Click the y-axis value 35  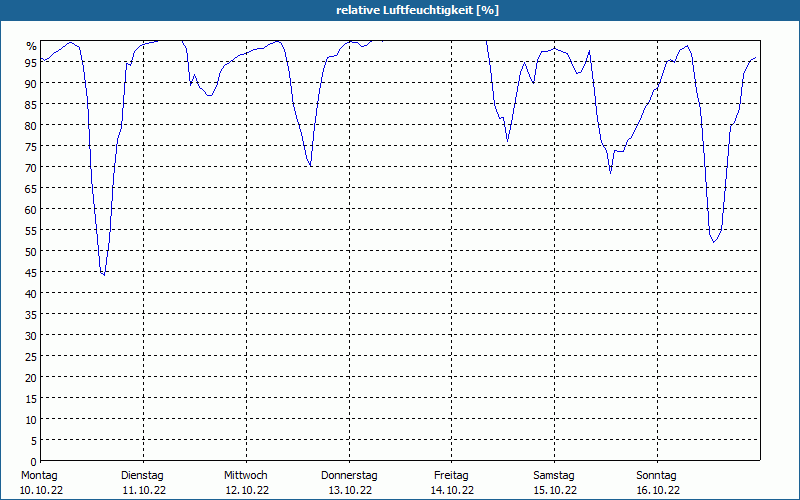(31, 314)
